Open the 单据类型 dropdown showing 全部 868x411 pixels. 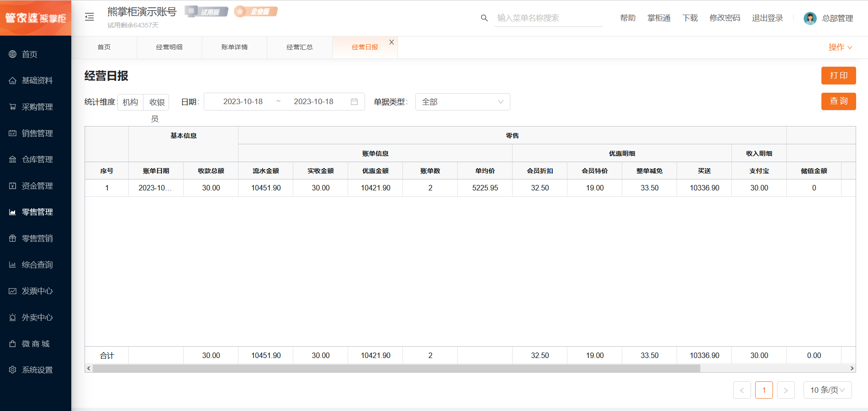(462, 102)
